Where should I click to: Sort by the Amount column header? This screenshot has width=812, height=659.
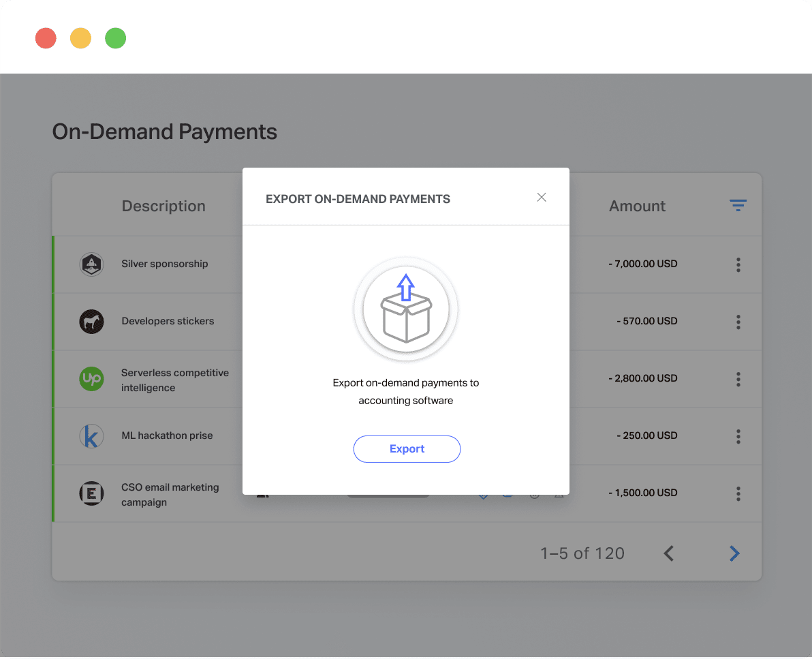click(x=637, y=206)
